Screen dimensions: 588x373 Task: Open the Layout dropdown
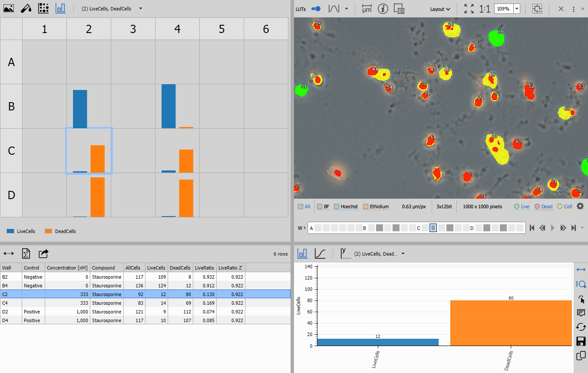click(440, 9)
